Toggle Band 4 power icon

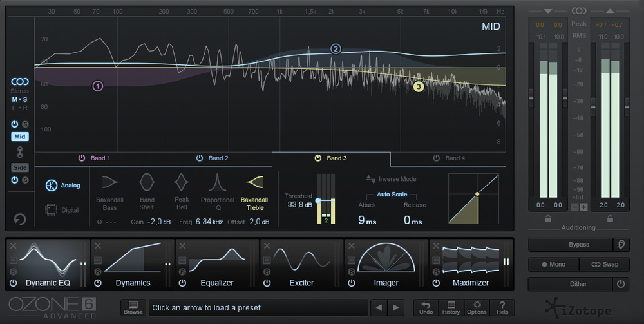[x=436, y=158]
